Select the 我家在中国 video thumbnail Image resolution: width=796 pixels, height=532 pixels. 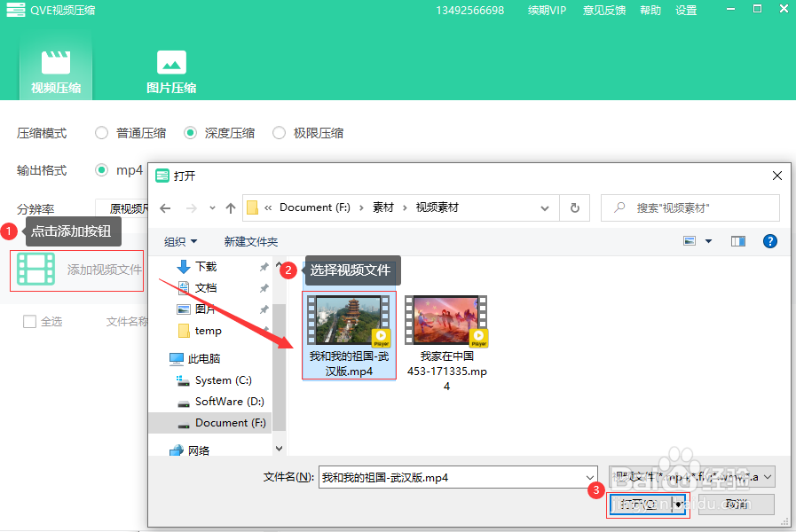click(445, 320)
